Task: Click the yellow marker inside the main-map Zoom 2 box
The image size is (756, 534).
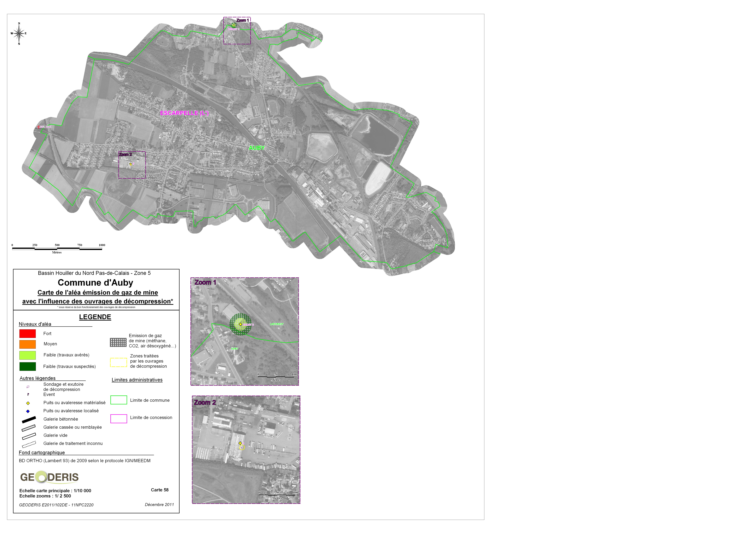Action: (x=130, y=164)
